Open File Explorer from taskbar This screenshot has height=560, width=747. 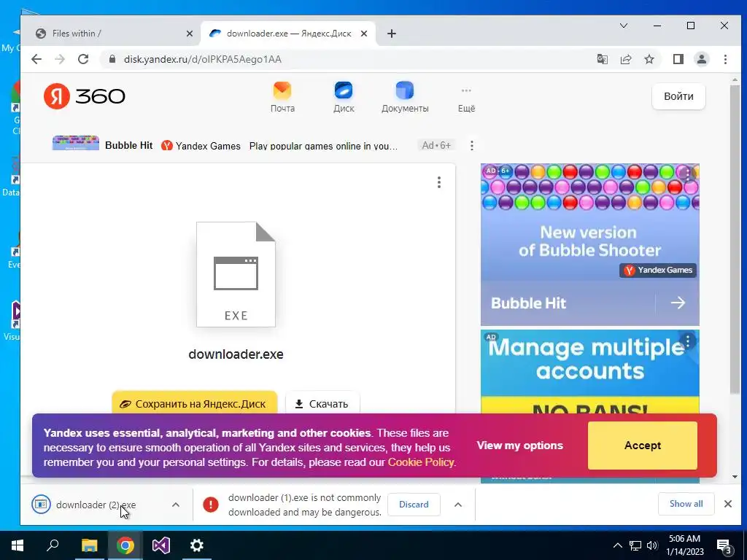[89, 545]
